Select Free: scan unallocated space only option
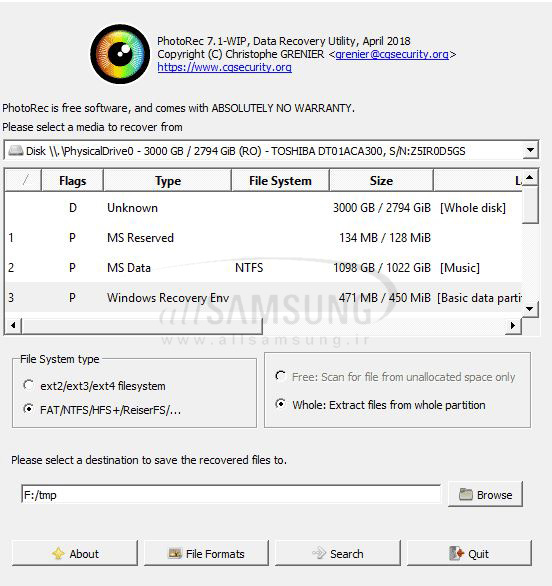This screenshot has width=552, height=586. point(281,376)
